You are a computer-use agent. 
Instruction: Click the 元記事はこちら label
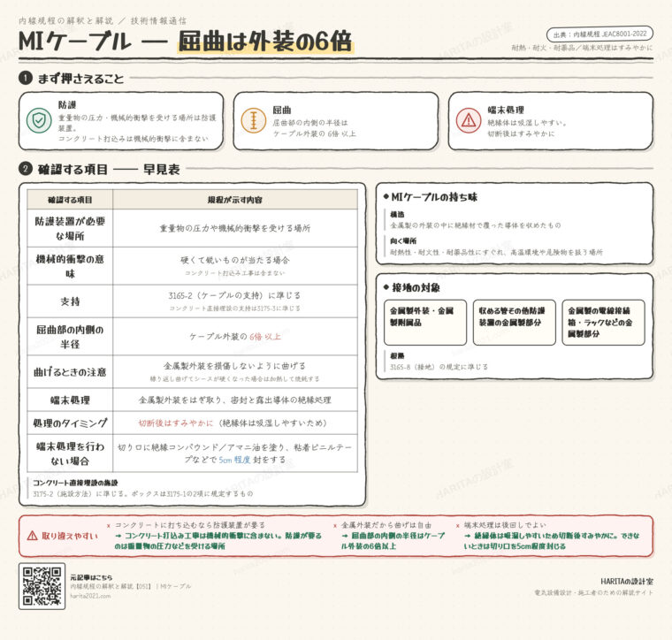click(x=91, y=577)
